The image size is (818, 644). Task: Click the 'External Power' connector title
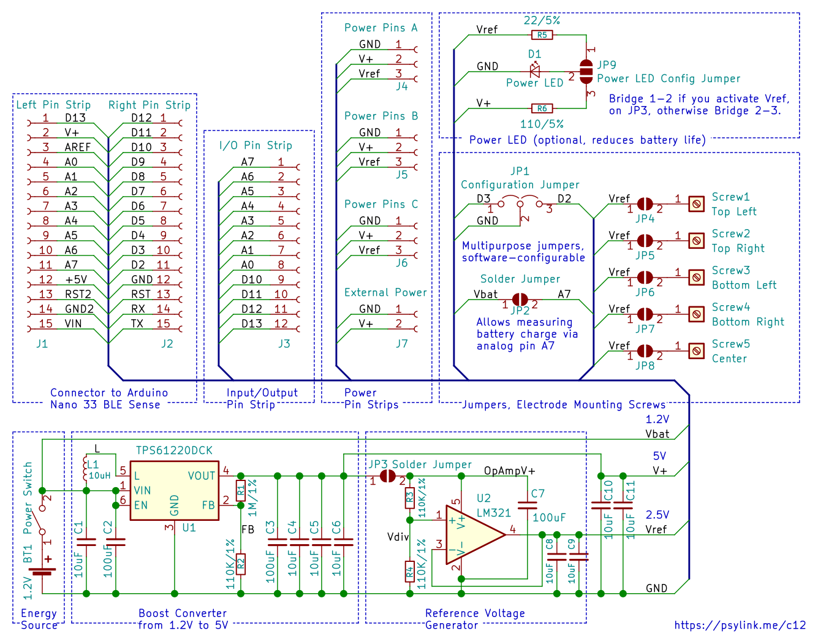click(385, 292)
